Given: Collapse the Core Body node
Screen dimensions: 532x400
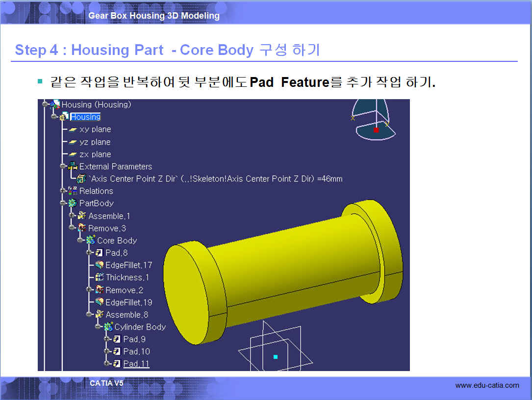Looking at the screenshot, I should click(x=81, y=240).
